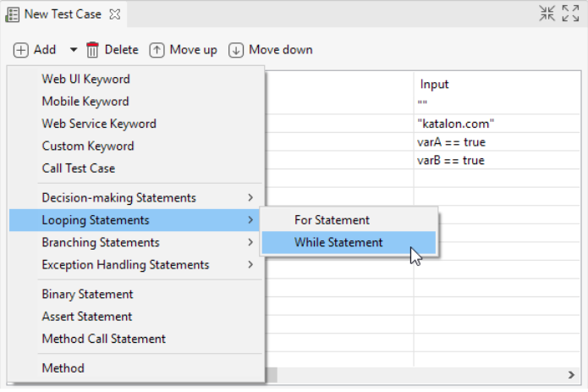Screen dimensions: 588x392
Task: Click the expand arrows icon at top right
Action: tap(571, 13)
